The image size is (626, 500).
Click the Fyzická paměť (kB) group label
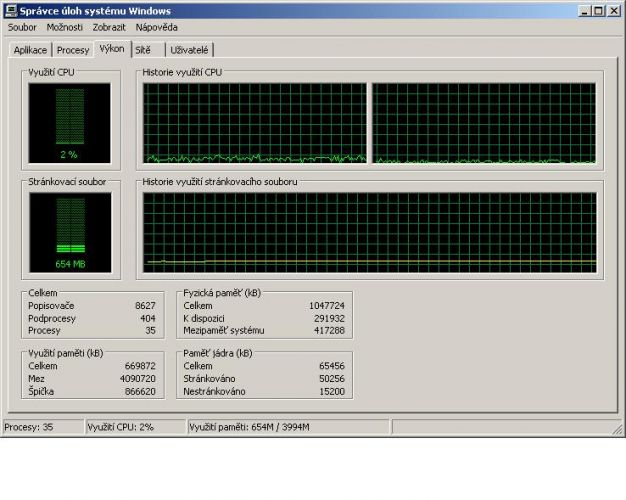222,293
